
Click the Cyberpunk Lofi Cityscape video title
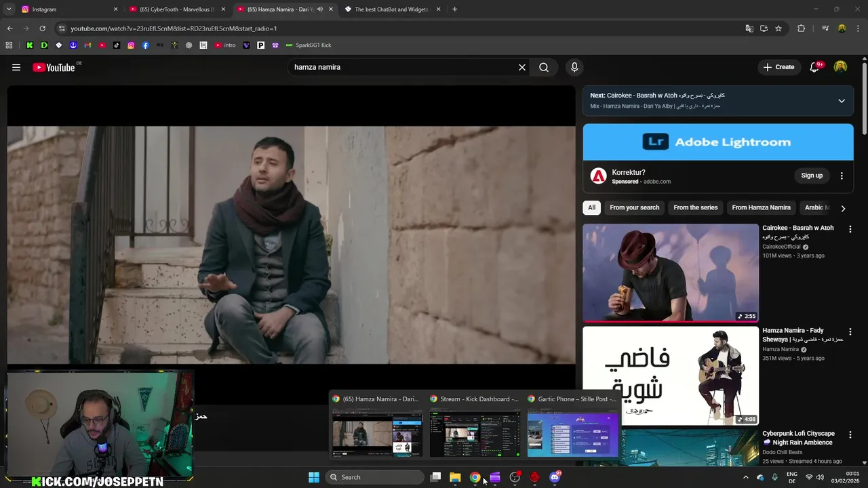coord(798,438)
